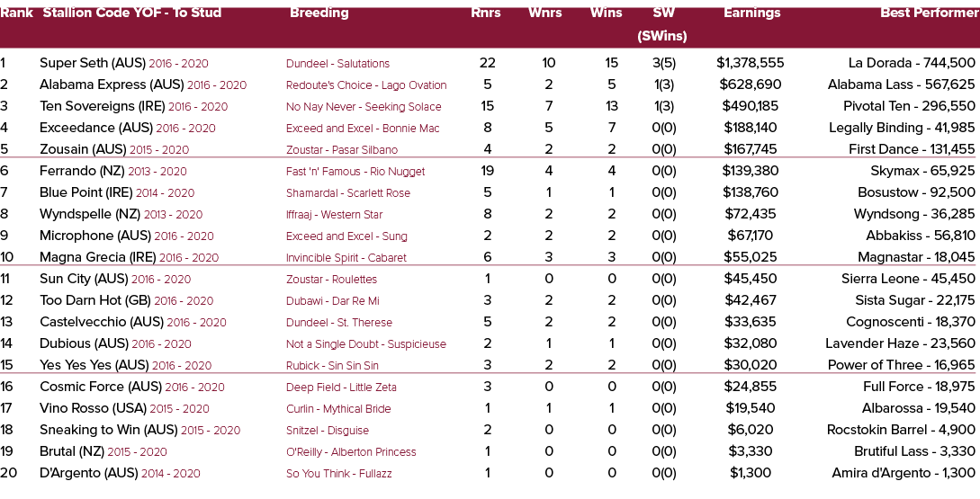Click the SW (SWins) column header
This screenshot has width=980, height=499.
click(661, 24)
